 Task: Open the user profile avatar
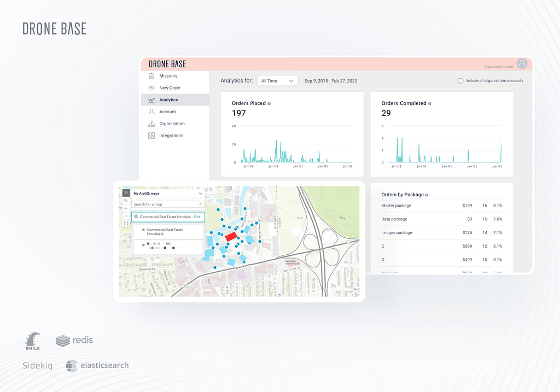(x=522, y=64)
